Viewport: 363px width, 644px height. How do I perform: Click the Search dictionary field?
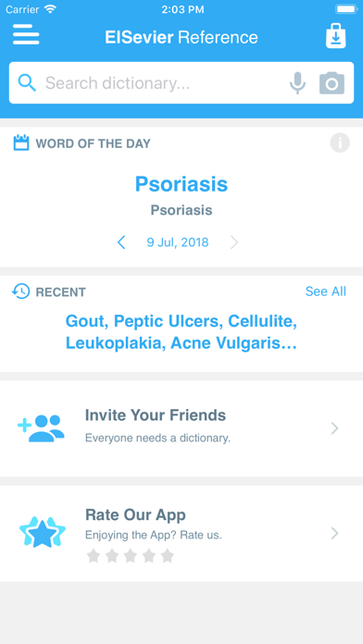pyautogui.click(x=181, y=83)
